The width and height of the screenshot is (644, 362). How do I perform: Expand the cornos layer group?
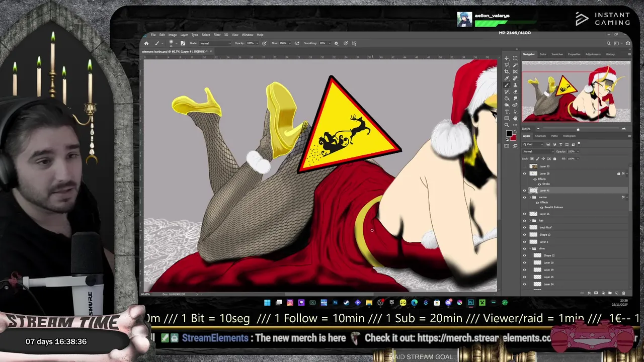(530, 197)
